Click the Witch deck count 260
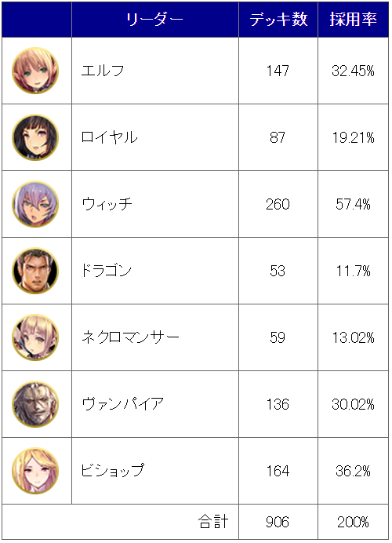The image size is (392, 543). click(x=278, y=204)
